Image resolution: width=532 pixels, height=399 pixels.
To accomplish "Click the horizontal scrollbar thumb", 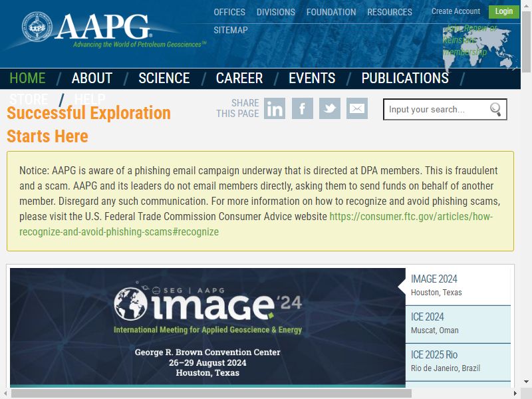I will 211,394.
